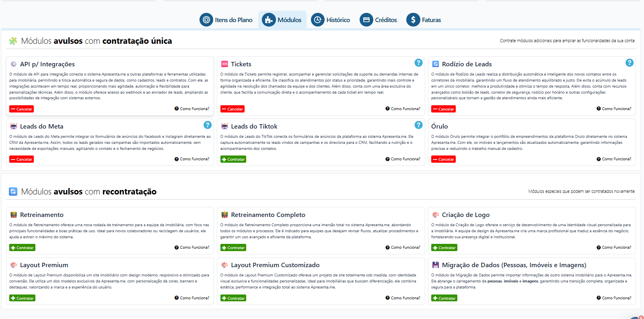Contract the Layout Premium Customizado module
The width and height of the screenshot is (644, 319).
pos(233,298)
